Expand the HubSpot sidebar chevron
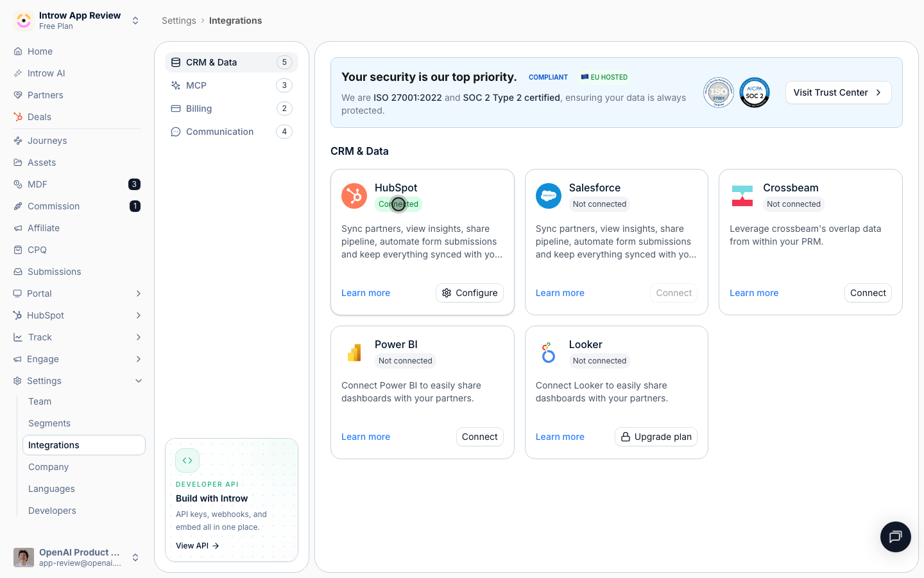The image size is (924, 578). (x=139, y=315)
